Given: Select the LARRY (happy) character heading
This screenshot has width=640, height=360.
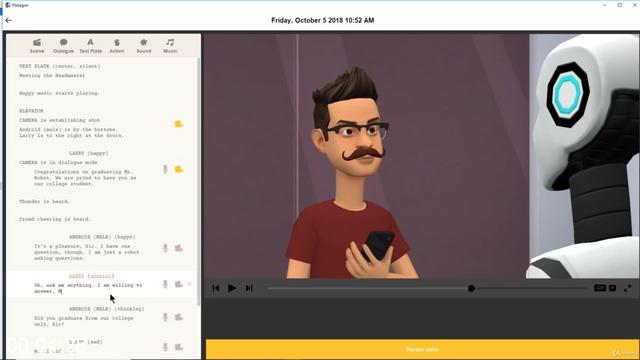Looking at the screenshot, I should pyautogui.click(x=89, y=153).
